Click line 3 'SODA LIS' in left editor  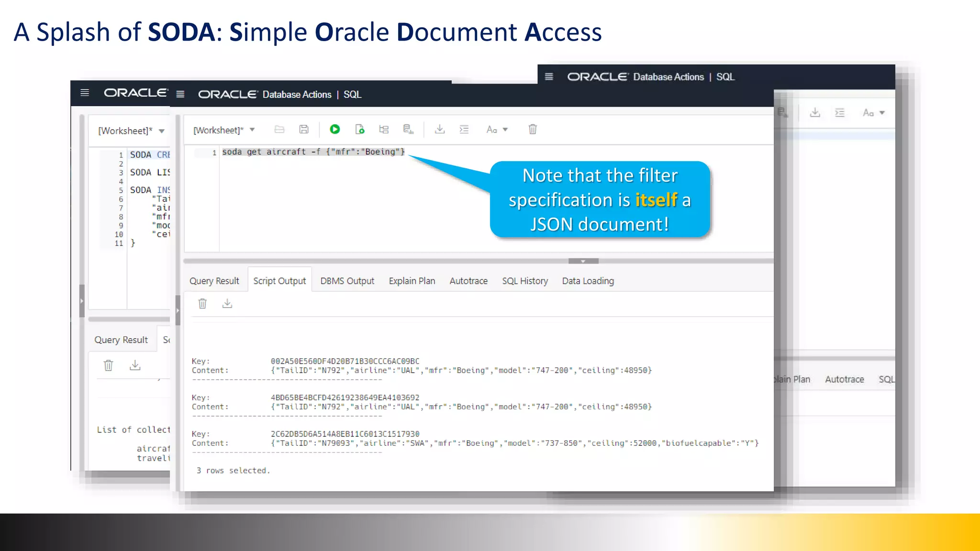point(150,172)
